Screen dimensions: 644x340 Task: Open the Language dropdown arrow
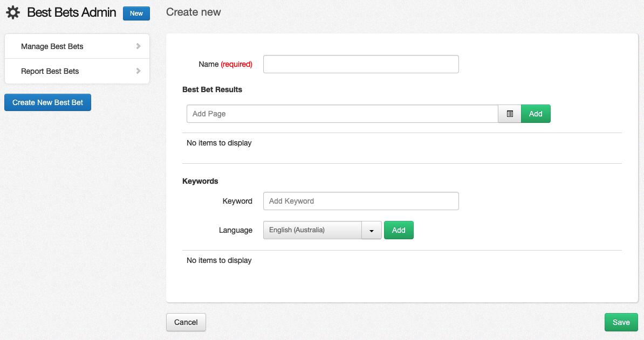point(371,230)
